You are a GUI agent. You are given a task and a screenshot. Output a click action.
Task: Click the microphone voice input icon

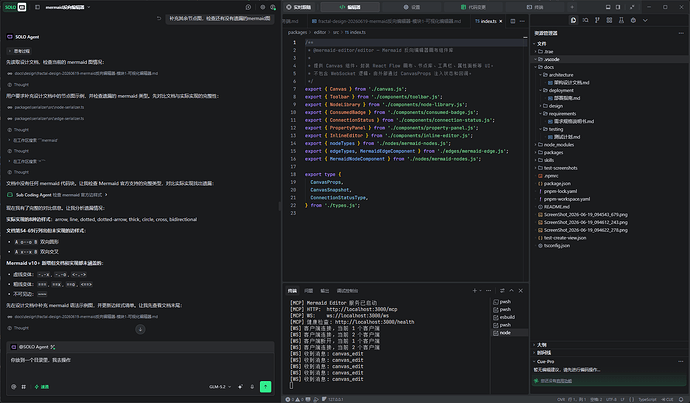(252, 387)
